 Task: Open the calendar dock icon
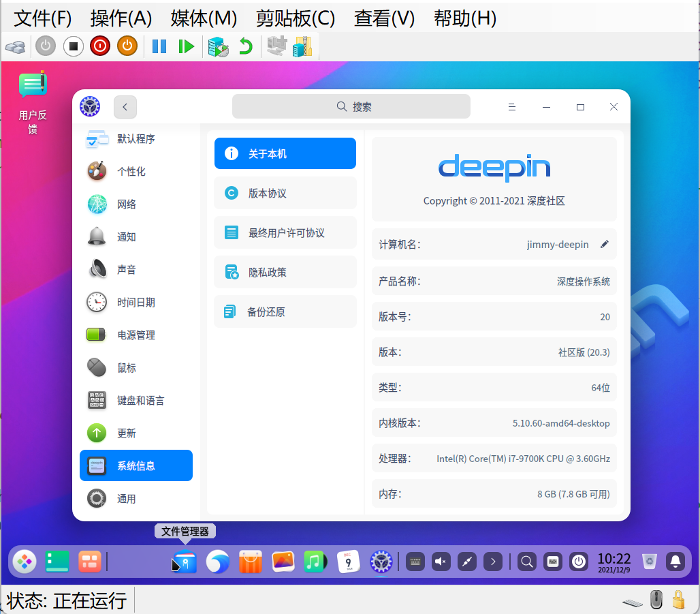click(x=348, y=562)
